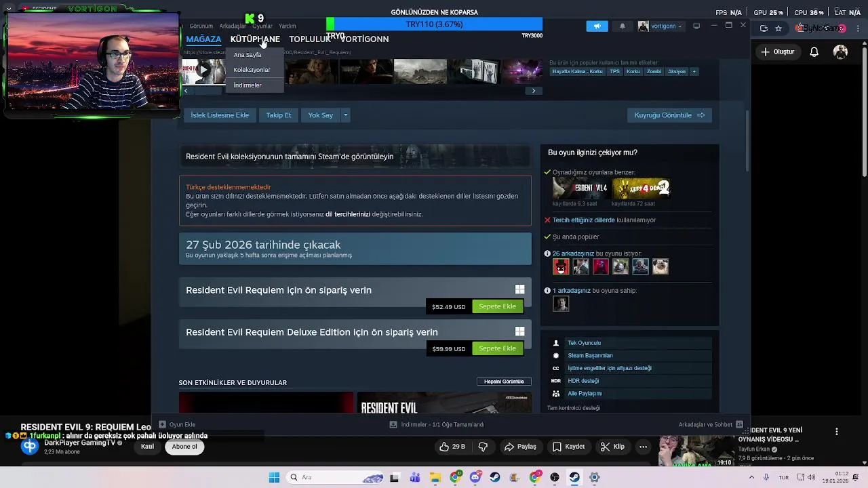Click Kuyruğu Görüntüle button
The height and width of the screenshot is (488, 868).
pyautogui.click(x=669, y=115)
